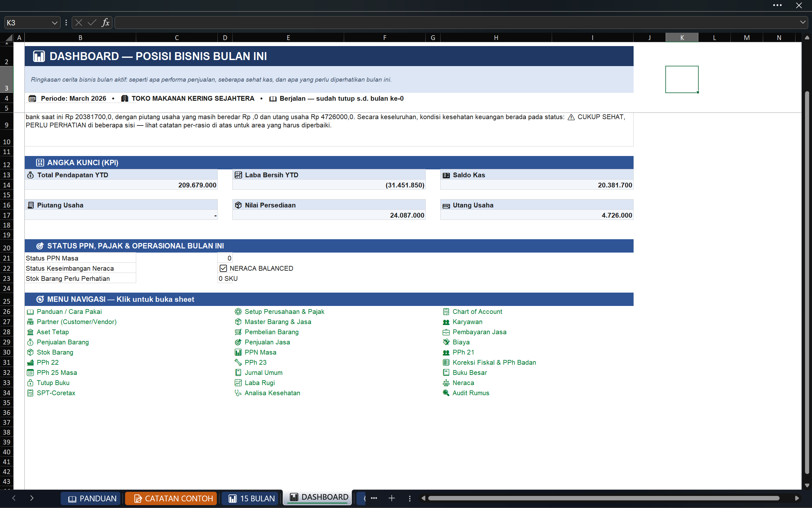
Task: Click the scroll right arrow of horizontal scrollbar
Action: coord(796,498)
